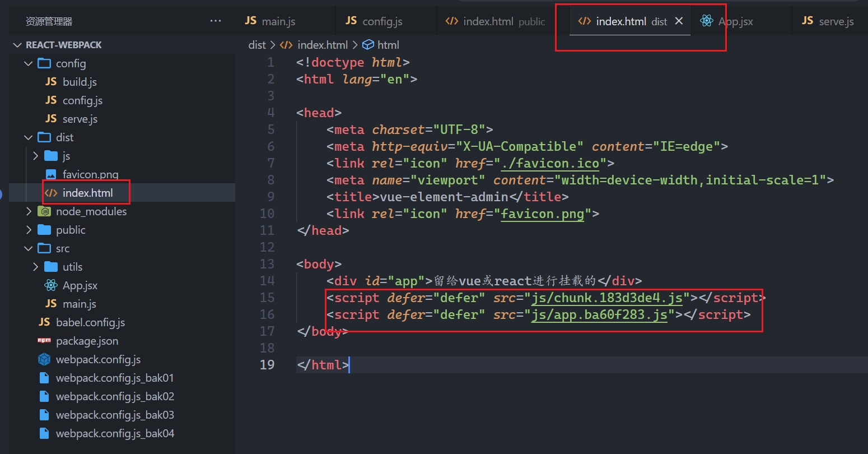Open build.js in the config folder
This screenshot has width=868, height=454.
[x=80, y=82]
